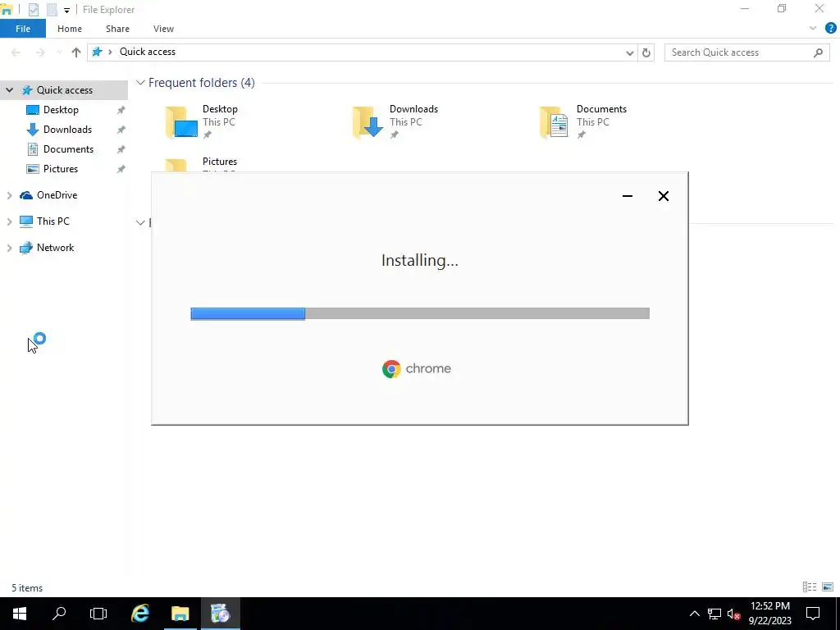Open the taskbar clock and date
The width and height of the screenshot is (840, 630).
(x=769, y=614)
